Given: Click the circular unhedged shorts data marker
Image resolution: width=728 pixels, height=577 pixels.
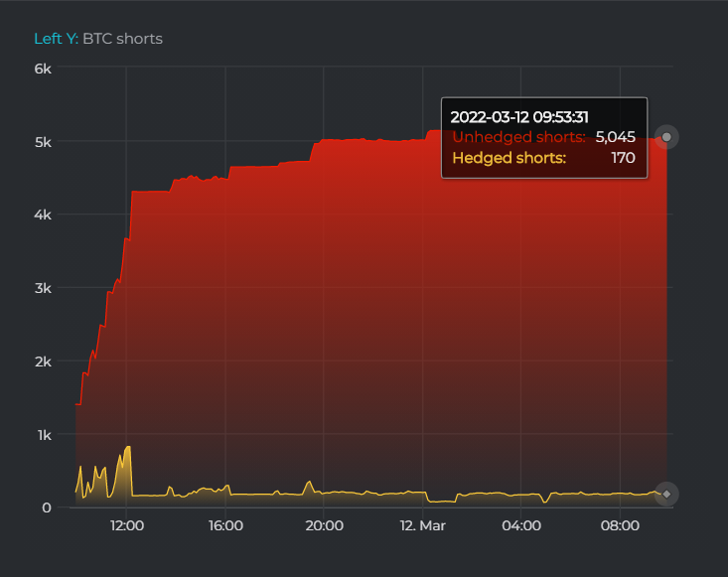Looking at the screenshot, I should [x=667, y=137].
